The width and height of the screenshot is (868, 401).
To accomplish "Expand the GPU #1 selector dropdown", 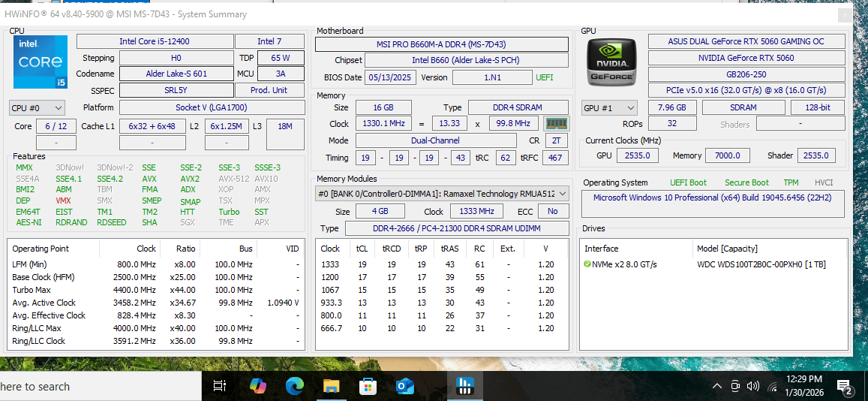I will point(609,108).
